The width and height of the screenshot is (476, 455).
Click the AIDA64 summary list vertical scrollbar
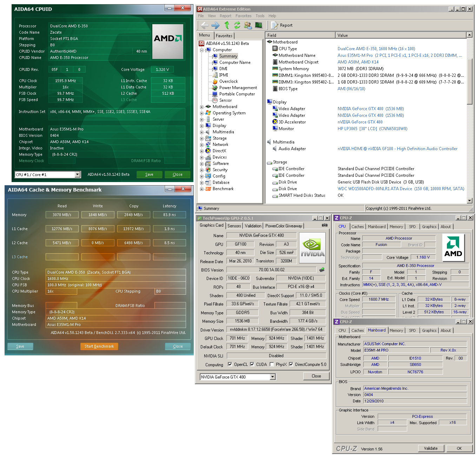[470, 118]
